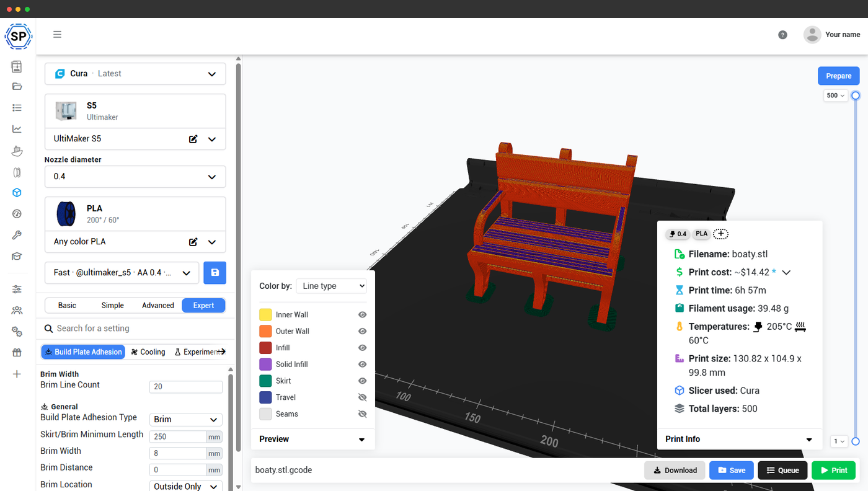868x491 pixels.
Task: Click the Inner Wall yellow swatch
Action: 265,315
